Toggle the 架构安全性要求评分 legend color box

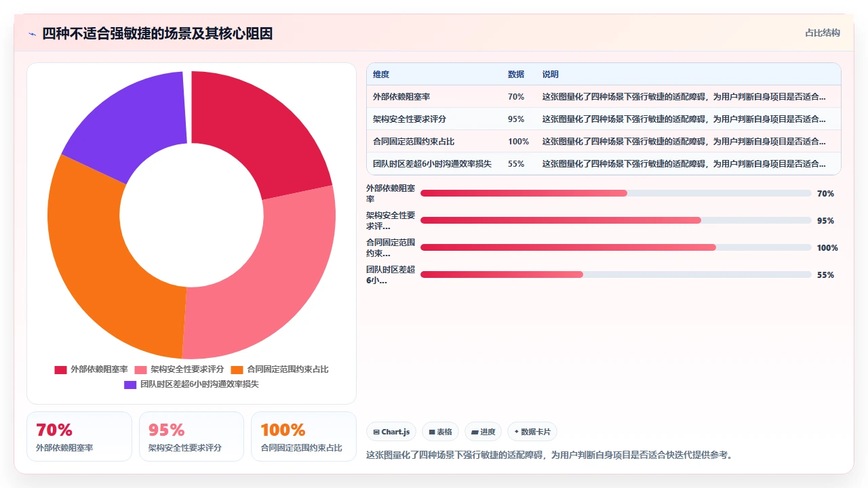click(x=140, y=370)
